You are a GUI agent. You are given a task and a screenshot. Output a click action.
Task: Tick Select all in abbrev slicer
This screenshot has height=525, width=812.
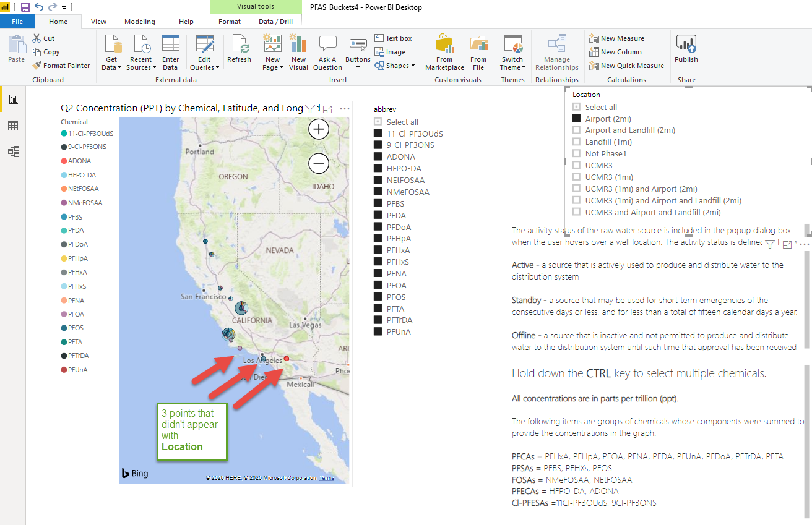pos(378,122)
